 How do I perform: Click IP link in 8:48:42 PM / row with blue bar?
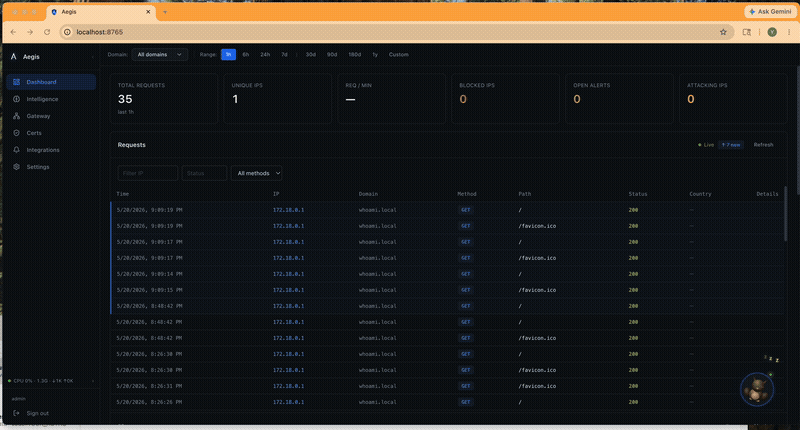[x=288, y=306]
